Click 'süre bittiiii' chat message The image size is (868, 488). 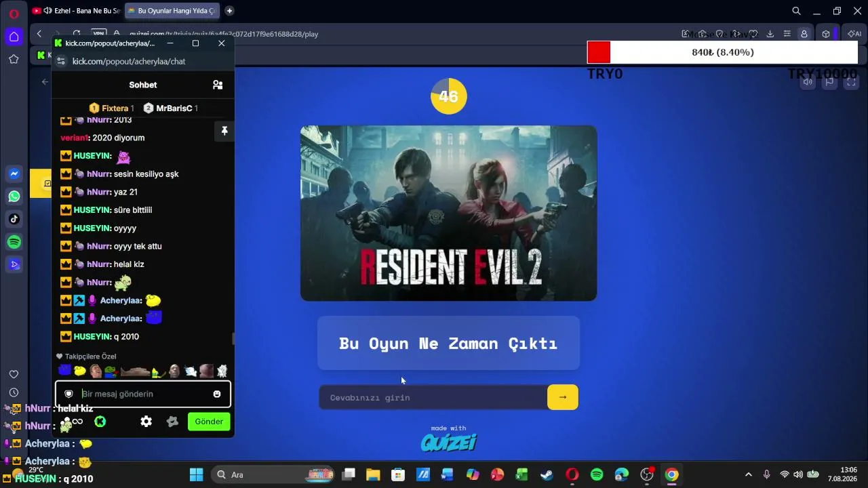pyautogui.click(x=133, y=210)
